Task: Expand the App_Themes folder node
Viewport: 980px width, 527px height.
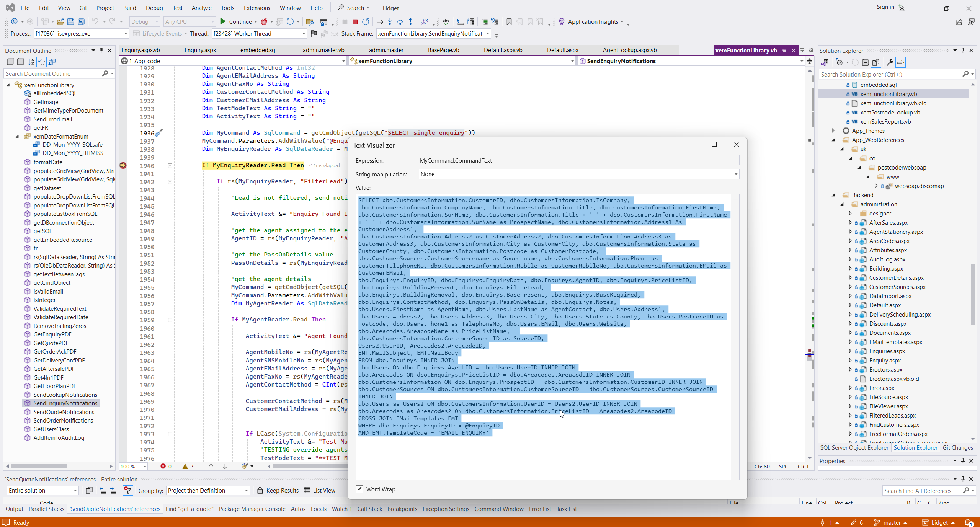Action: [x=833, y=131]
